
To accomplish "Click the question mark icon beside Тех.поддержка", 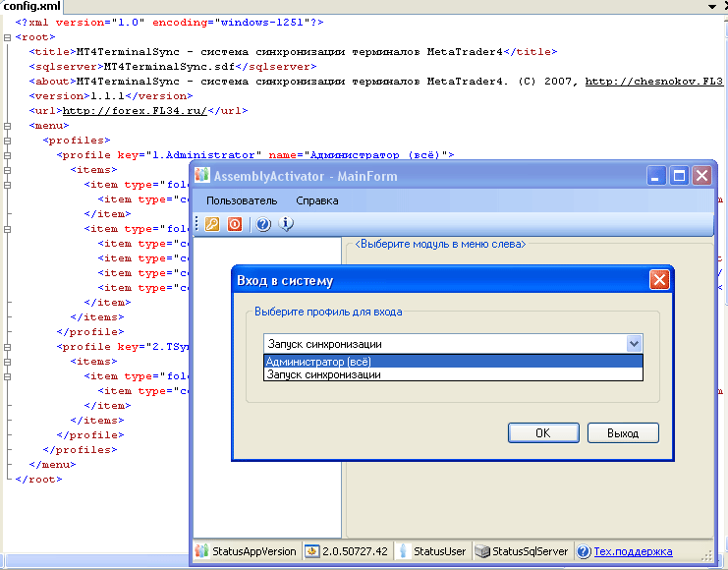I will [584, 551].
